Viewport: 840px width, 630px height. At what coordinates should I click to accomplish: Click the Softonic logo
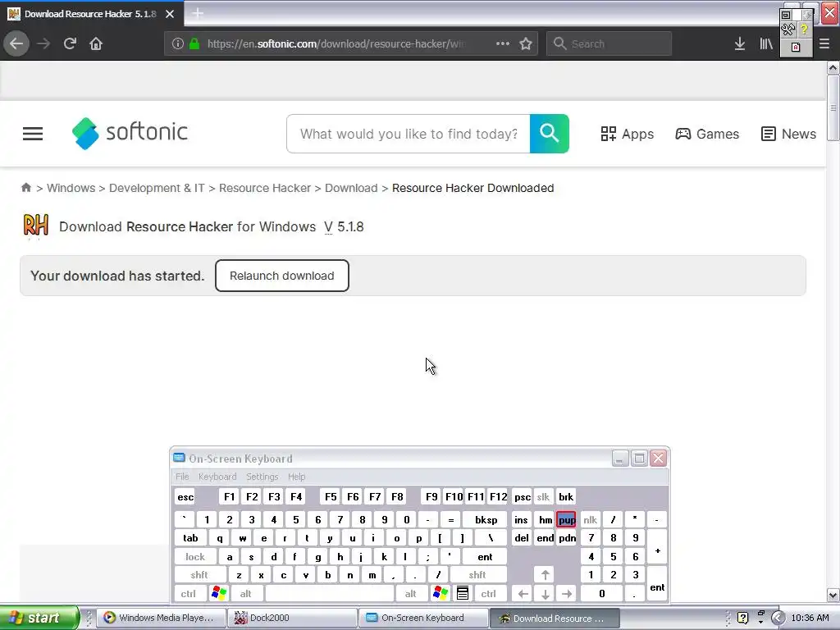130,133
